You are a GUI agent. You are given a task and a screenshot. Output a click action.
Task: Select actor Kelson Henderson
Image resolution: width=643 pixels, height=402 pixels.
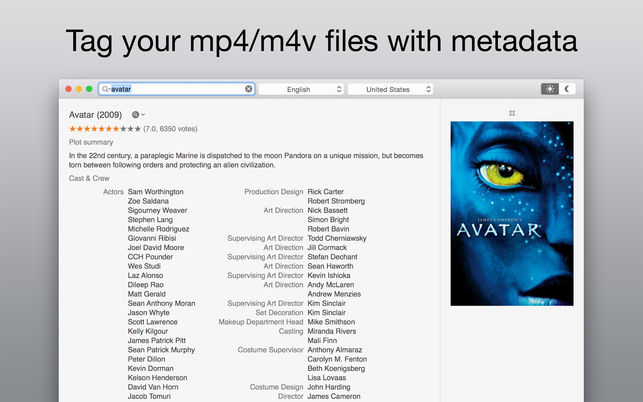157,378
